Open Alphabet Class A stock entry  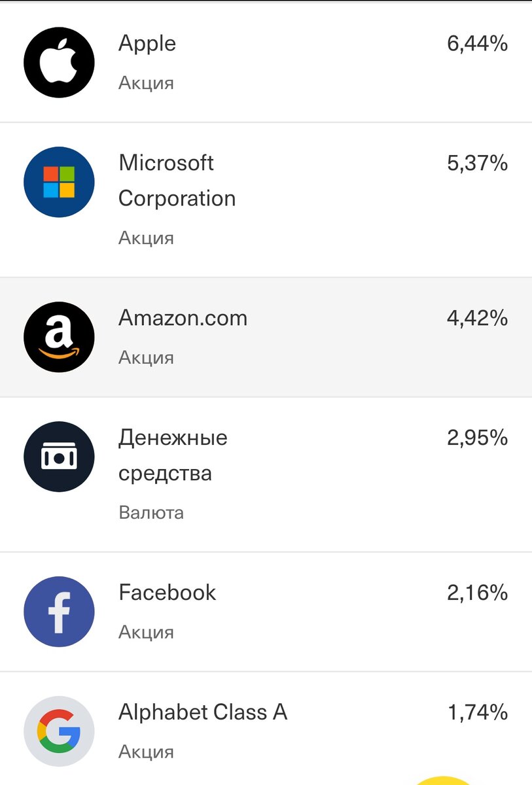click(x=266, y=729)
